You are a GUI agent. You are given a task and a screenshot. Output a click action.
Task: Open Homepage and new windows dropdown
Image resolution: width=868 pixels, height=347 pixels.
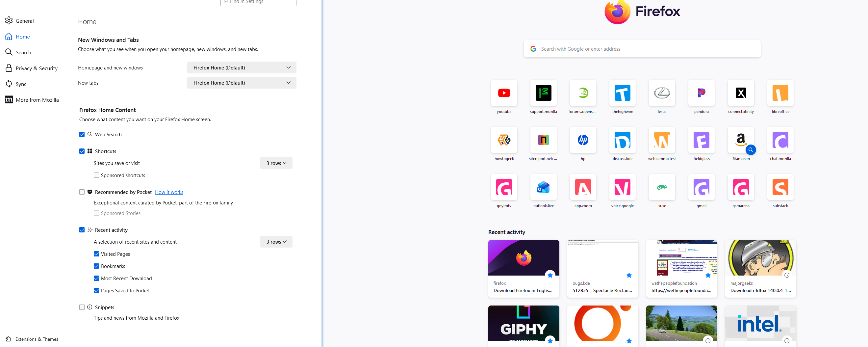click(x=242, y=67)
